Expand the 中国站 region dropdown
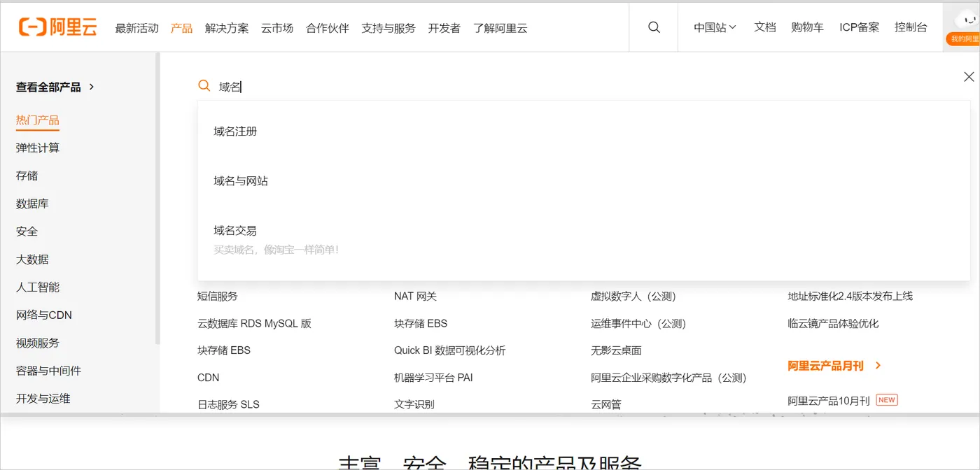The height and width of the screenshot is (470, 980). pyautogui.click(x=715, y=27)
